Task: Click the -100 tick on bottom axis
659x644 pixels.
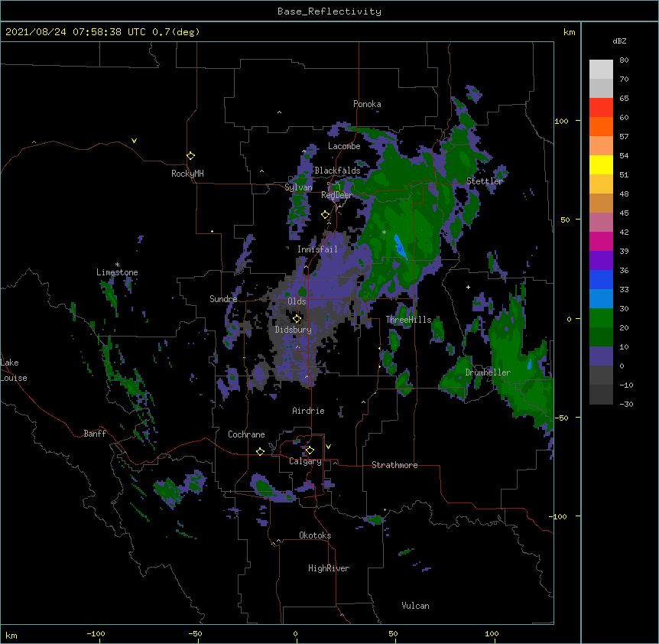Action: tap(96, 633)
